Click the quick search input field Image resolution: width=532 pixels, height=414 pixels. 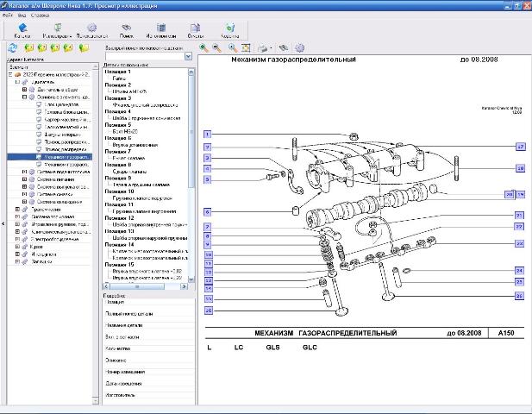click(x=145, y=56)
